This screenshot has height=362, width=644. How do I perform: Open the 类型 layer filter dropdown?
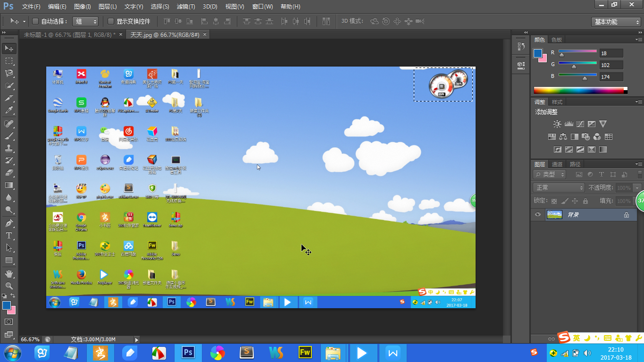[550, 175]
